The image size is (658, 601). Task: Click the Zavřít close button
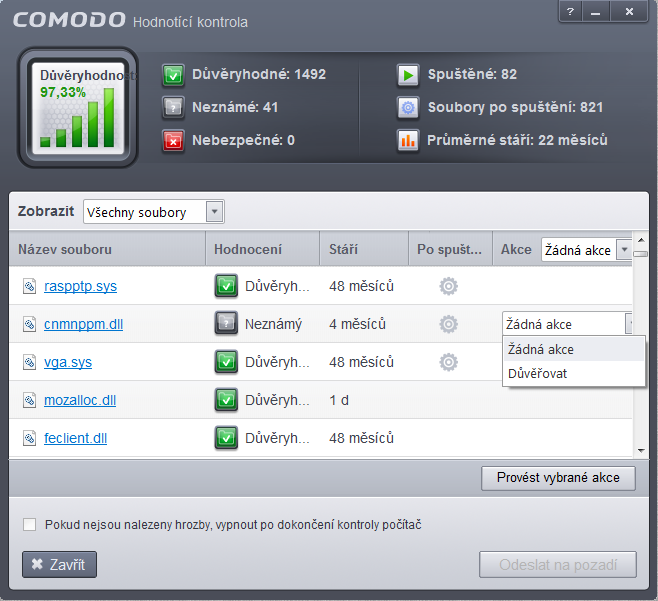[x=60, y=564]
